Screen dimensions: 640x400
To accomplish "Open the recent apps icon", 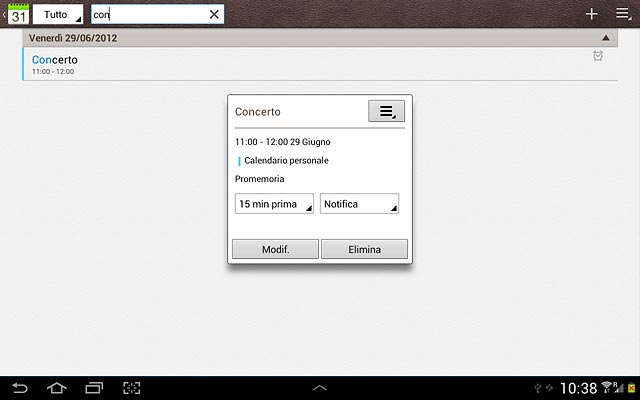I will point(94,388).
